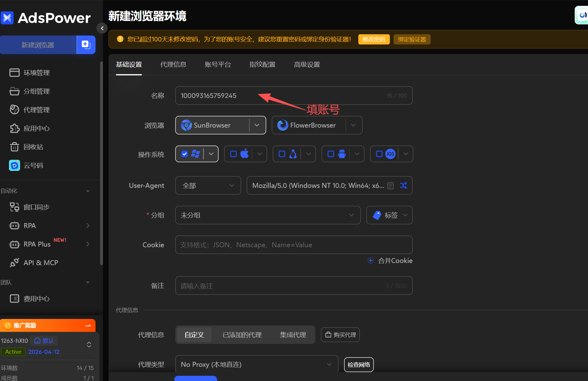Viewport: 588px width, 381px height.
Task: Click the 修改密码 button
Action: [x=374, y=39]
